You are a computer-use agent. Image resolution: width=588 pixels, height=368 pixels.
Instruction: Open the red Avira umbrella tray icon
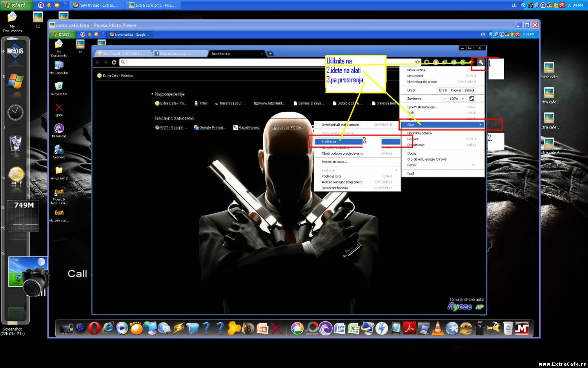coord(562,5)
